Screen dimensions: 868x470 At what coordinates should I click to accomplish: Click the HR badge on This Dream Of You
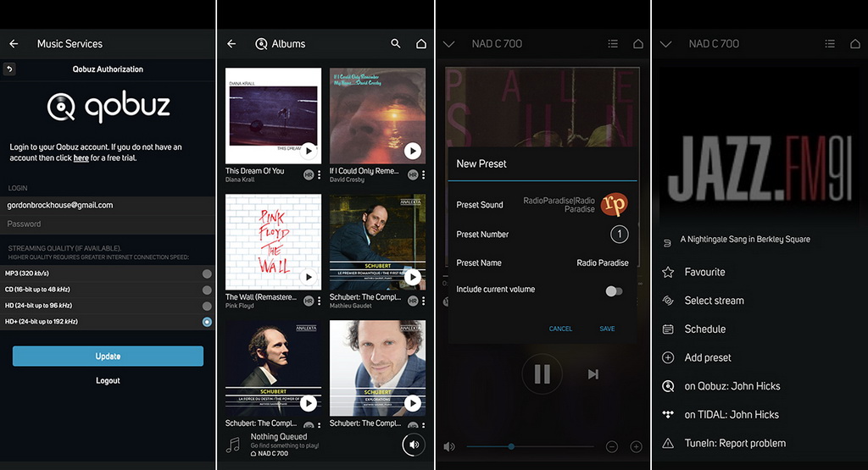pyautogui.click(x=309, y=174)
